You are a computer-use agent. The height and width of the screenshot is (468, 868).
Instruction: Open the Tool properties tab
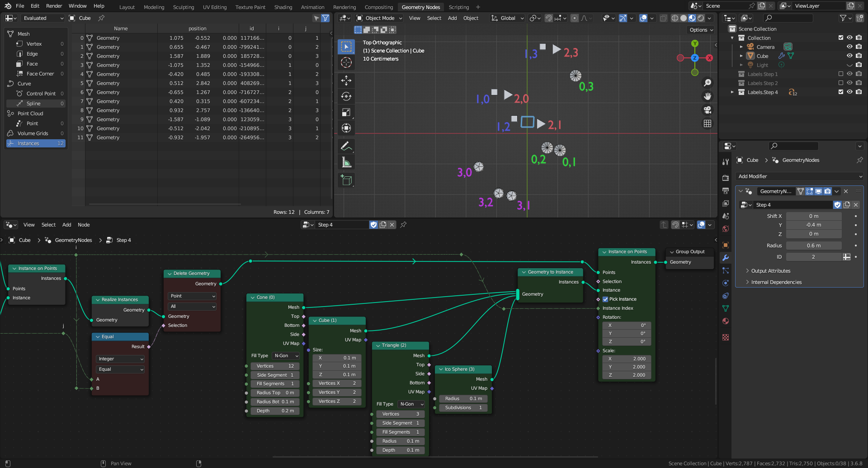point(726,162)
